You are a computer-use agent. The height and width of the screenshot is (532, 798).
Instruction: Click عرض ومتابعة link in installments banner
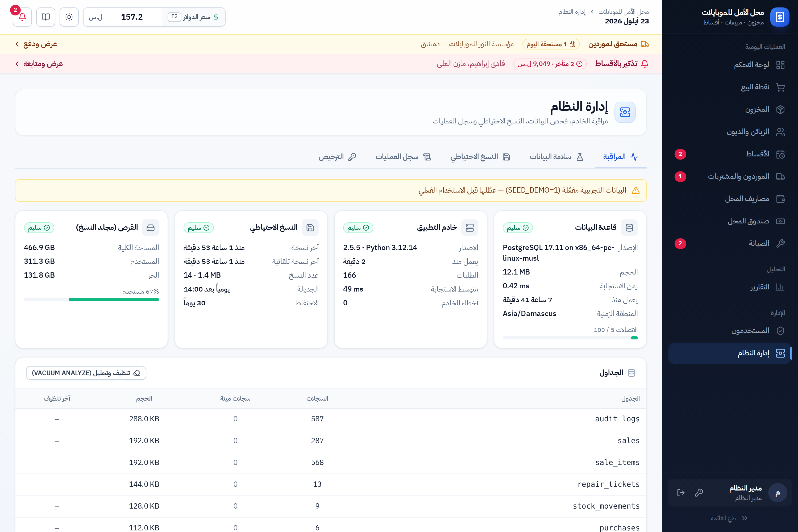pyautogui.click(x=39, y=64)
